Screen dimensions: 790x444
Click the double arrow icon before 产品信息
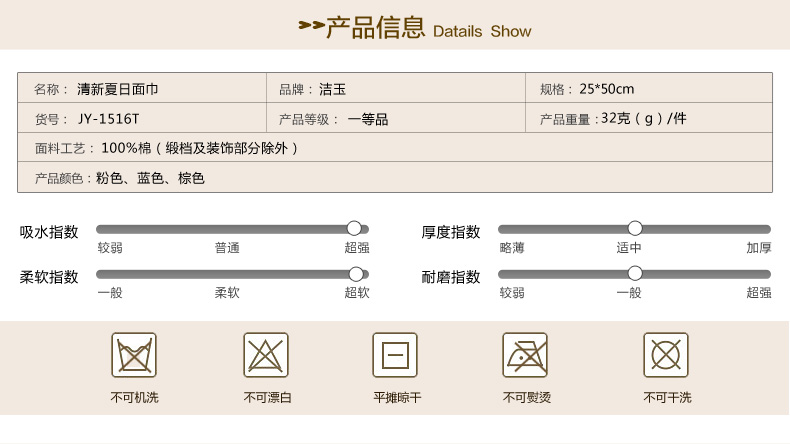tap(311, 25)
